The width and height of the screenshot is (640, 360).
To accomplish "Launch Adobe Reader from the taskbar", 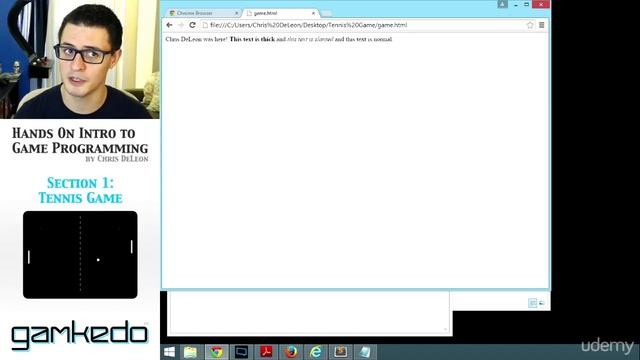I will pos(266,352).
